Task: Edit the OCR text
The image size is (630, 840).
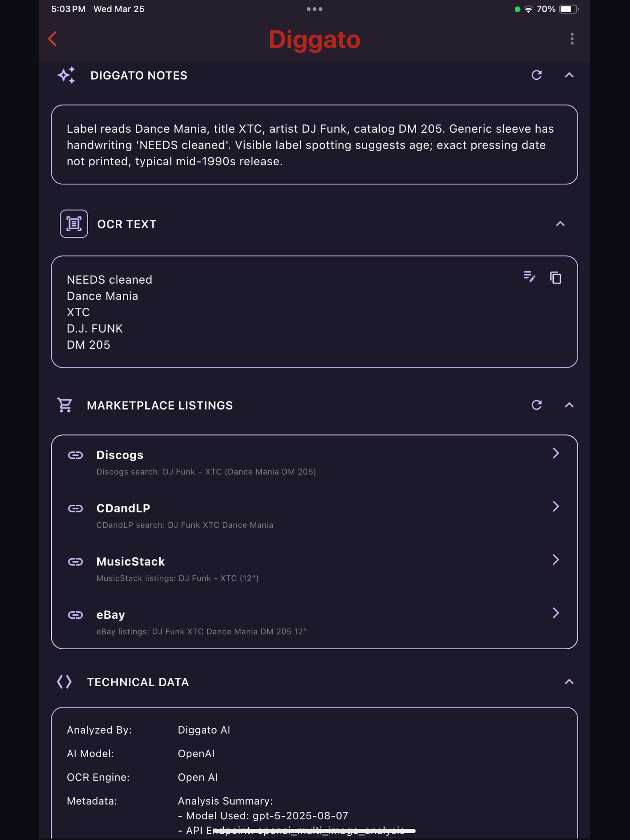Action: point(529,277)
